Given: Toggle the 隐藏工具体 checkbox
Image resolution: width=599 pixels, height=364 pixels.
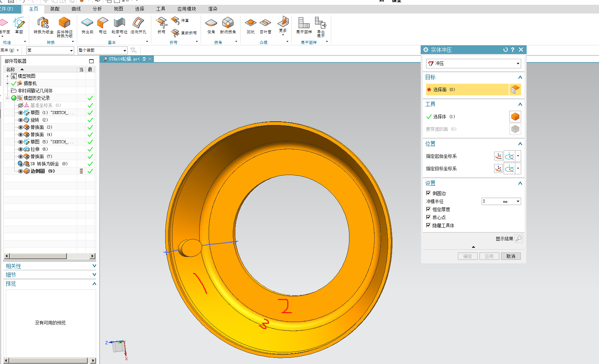Looking at the screenshot, I should [428, 225].
